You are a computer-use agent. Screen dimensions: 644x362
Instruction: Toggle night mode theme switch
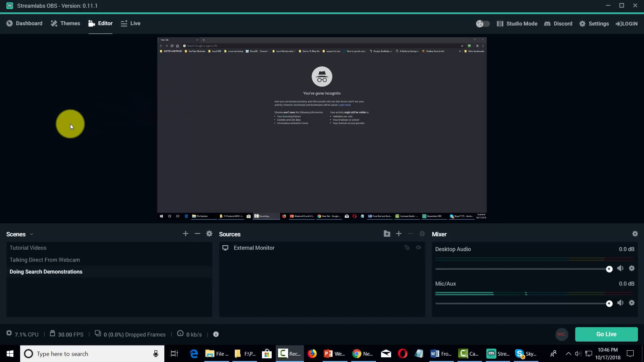[x=483, y=23]
